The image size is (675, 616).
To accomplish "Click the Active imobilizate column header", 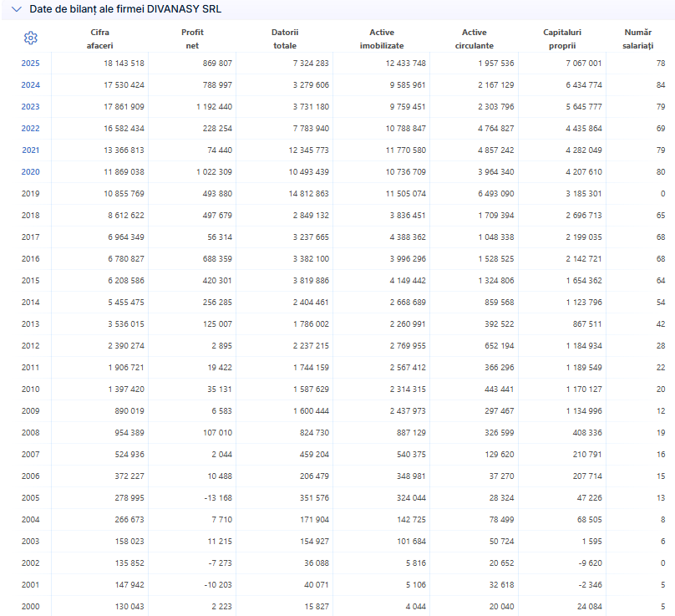I will [382, 38].
